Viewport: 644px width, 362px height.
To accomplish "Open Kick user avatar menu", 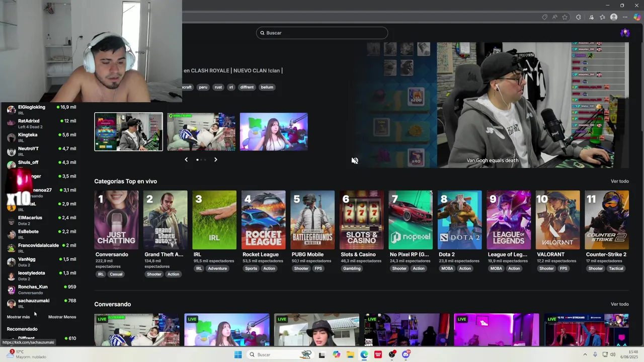I will [x=625, y=33].
